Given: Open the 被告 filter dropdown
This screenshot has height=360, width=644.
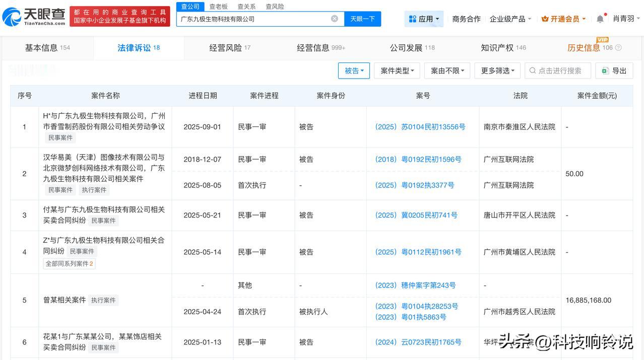Looking at the screenshot, I should click(x=354, y=70).
